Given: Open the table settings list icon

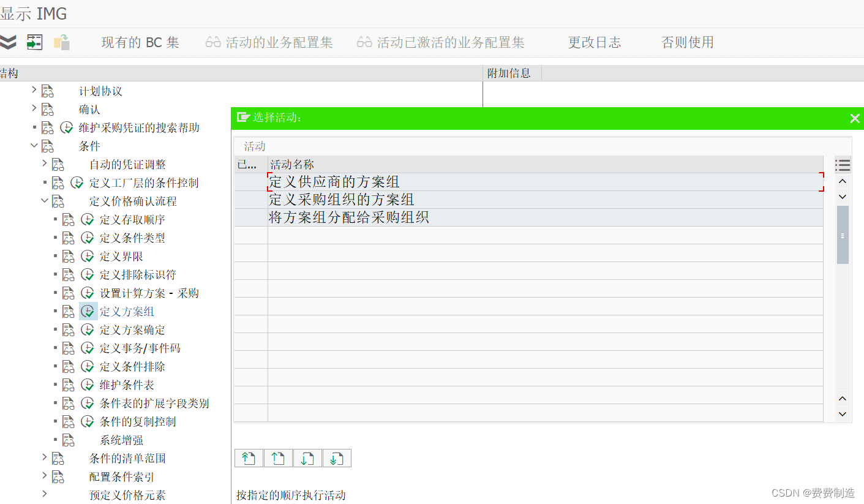Looking at the screenshot, I should point(843,165).
